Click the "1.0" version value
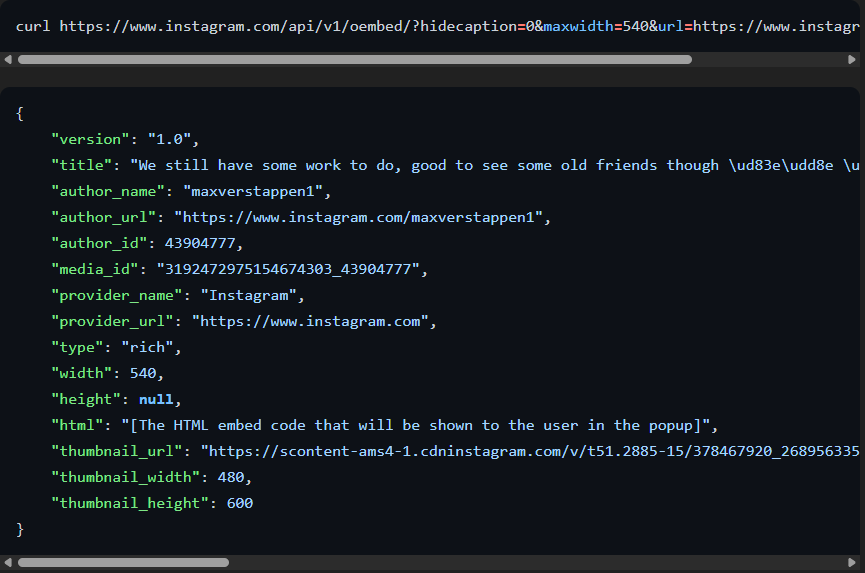Screen dimensions: 865x573 (169, 139)
